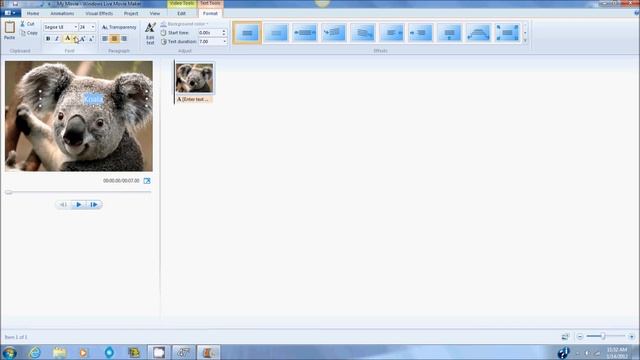The image size is (640, 360).
Task: Paste clipboard contents with Paste icon
Action: (x=9, y=31)
